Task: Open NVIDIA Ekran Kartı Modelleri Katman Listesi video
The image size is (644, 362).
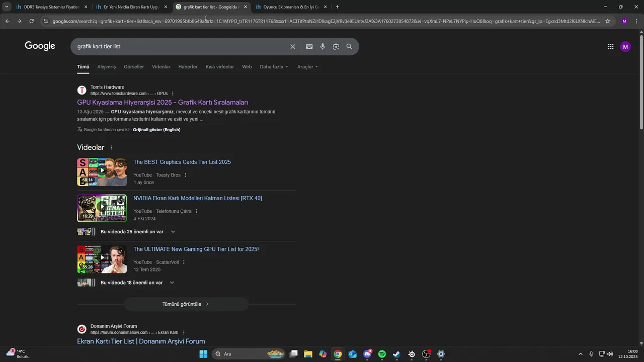Action: [x=198, y=199]
